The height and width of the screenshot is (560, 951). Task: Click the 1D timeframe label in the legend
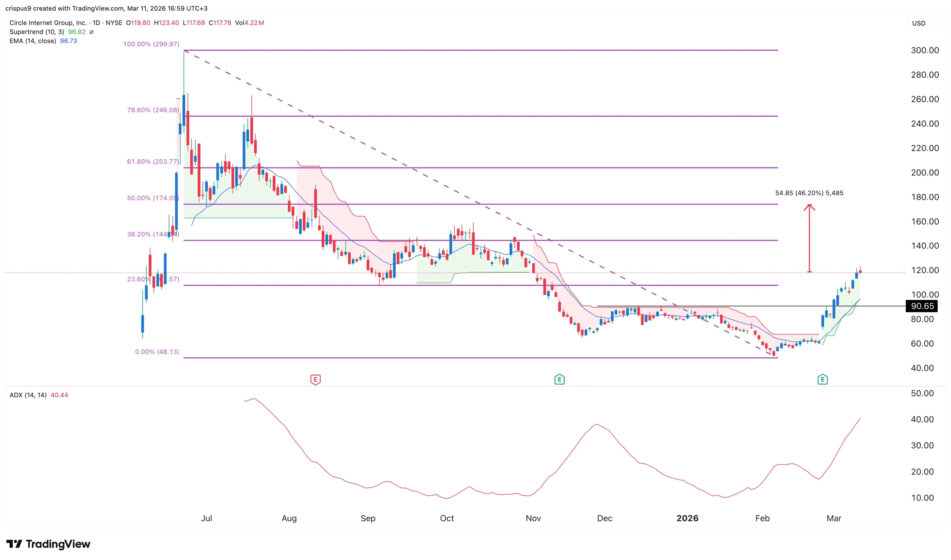[x=97, y=23]
